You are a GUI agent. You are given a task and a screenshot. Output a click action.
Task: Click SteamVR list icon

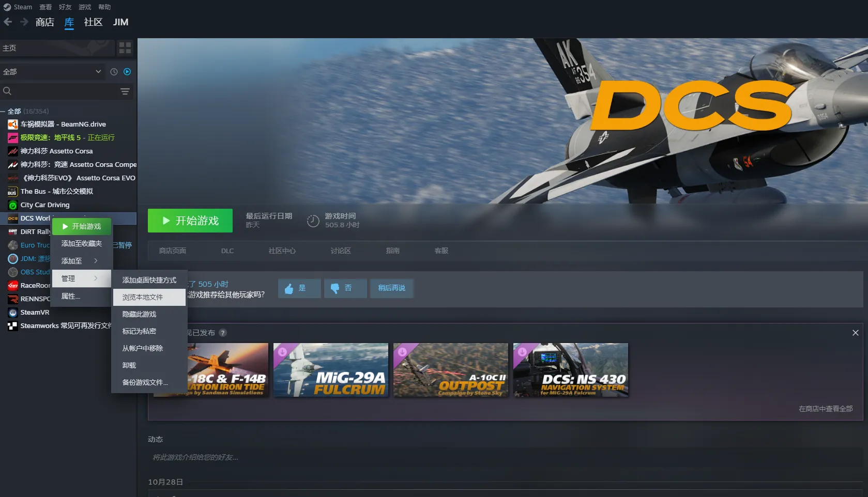click(x=13, y=312)
